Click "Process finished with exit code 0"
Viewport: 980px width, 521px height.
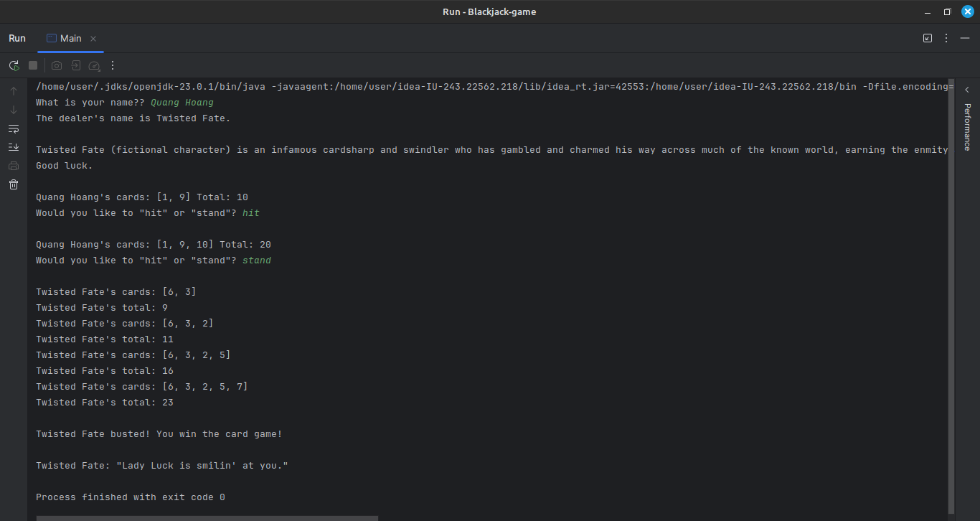tap(131, 497)
